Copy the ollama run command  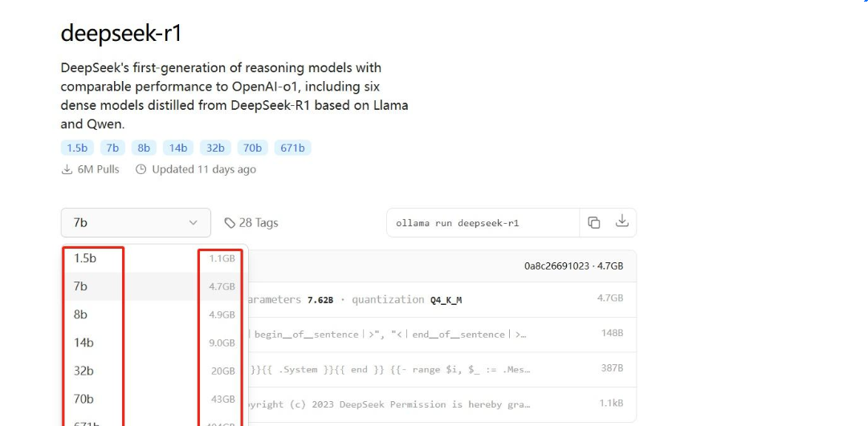click(x=593, y=222)
